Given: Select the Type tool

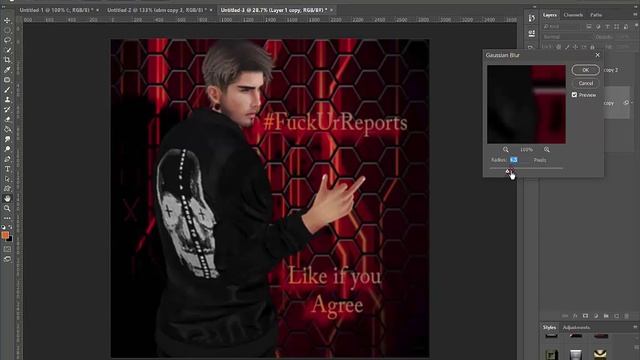Looking at the screenshot, I should click(x=7, y=169).
